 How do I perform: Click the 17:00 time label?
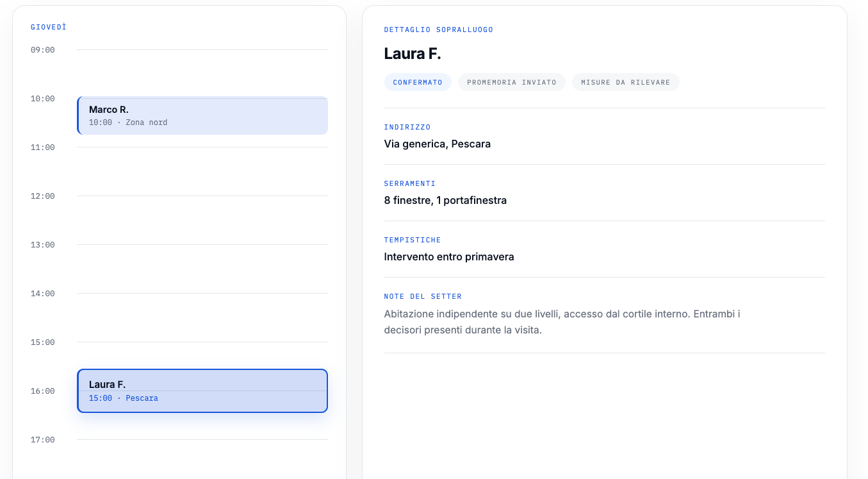click(43, 440)
